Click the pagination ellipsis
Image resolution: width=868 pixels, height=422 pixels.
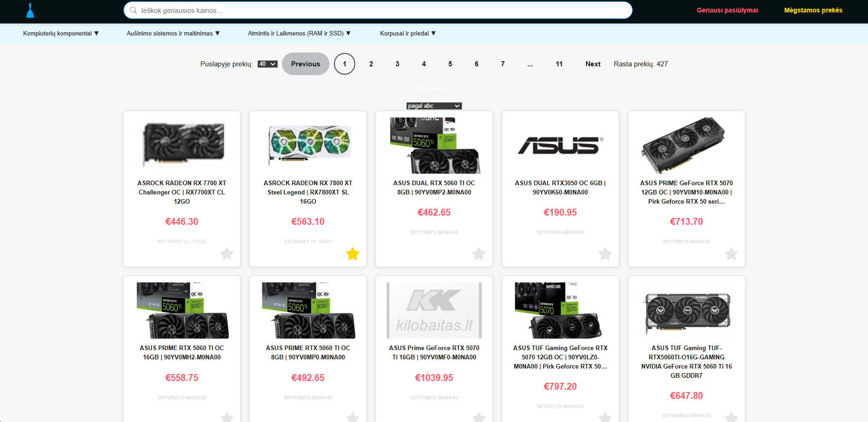point(530,64)
